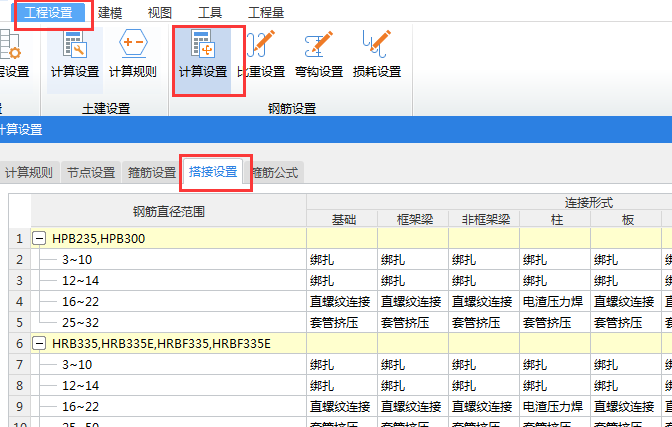The height and width of the screenshot is (427, 672).
Task: Click the 钢筋直径范围 column header
Action: point(169,211)
